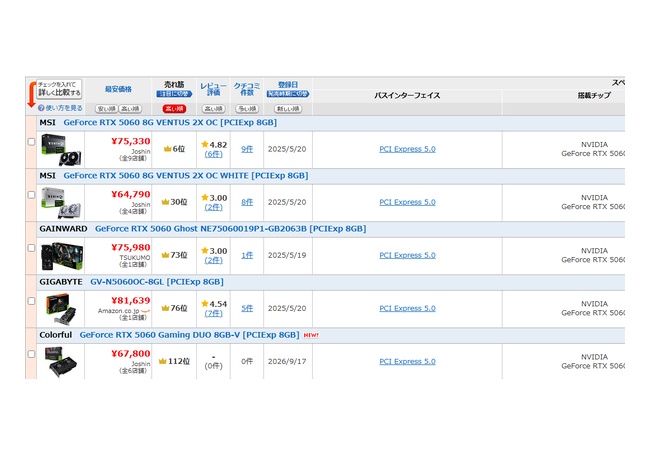Tick checkbox for MSI VENTUS 2X OC WHITE
Viewport: 650px width, 450px height.
[31, 195]
